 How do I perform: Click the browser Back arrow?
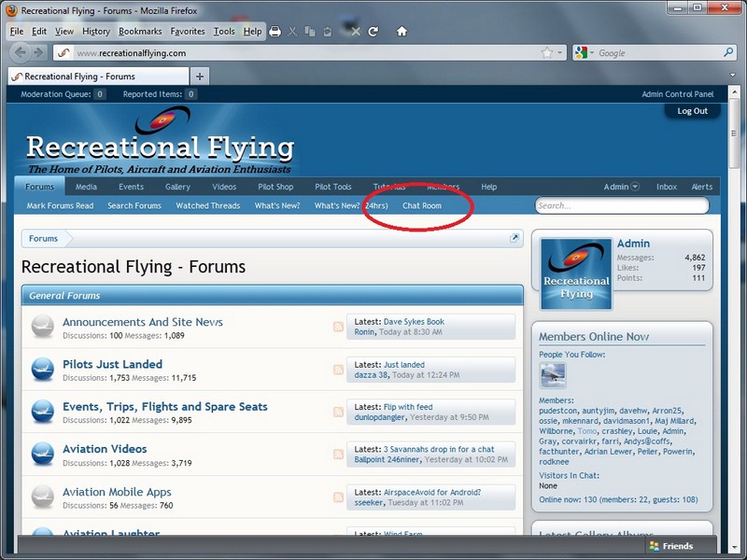tap(20, 52)
